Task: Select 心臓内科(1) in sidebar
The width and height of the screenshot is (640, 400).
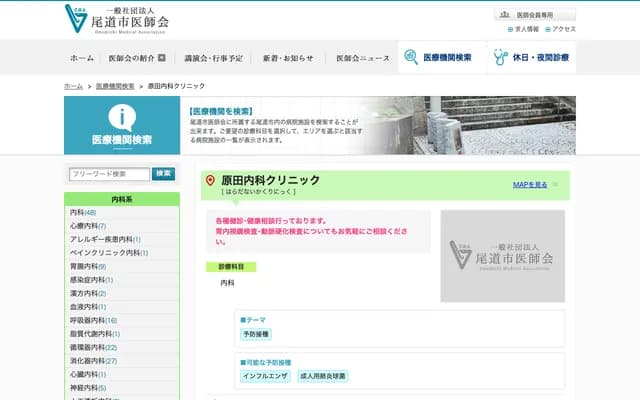Action: click(88, 374)
